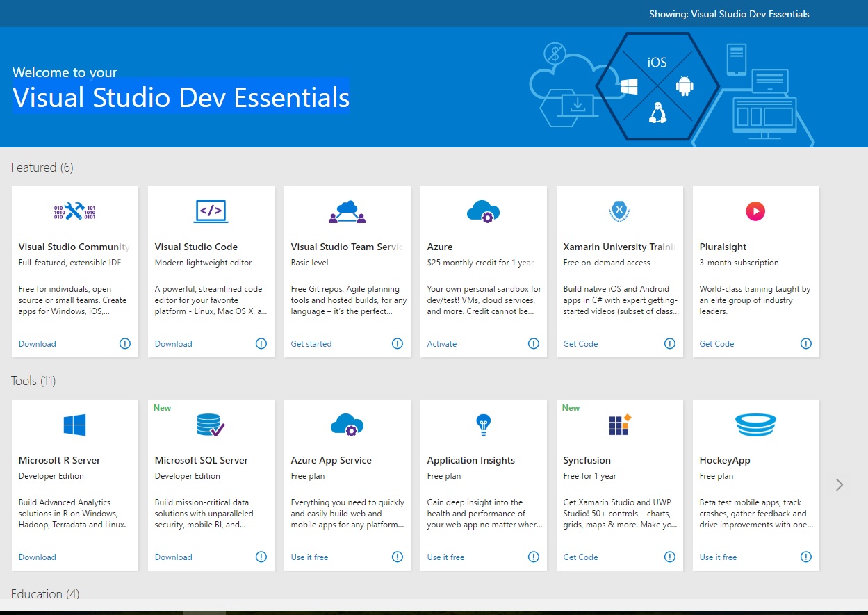868x615 pixels.
Task: Open info icon on Xamarin University card
Action: 670,343
